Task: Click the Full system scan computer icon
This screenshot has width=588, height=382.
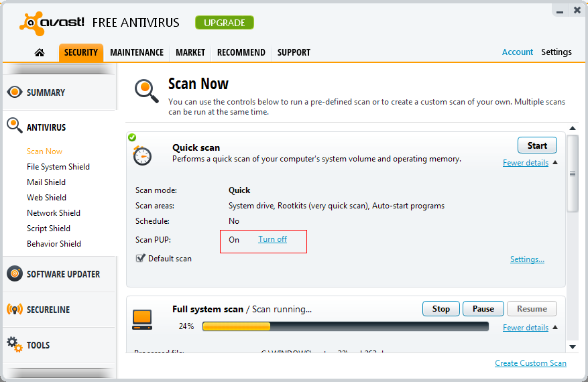Action: tap(142, 320)
